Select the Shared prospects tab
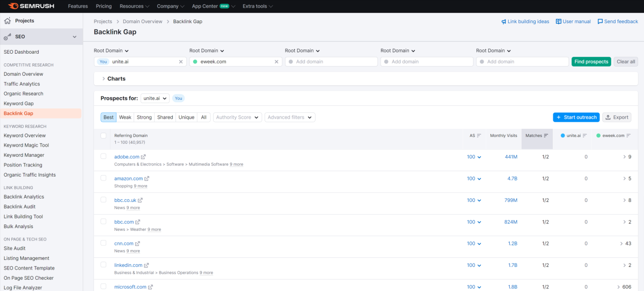The height and width of the screenshot is (291, 644). click(165, 117)
